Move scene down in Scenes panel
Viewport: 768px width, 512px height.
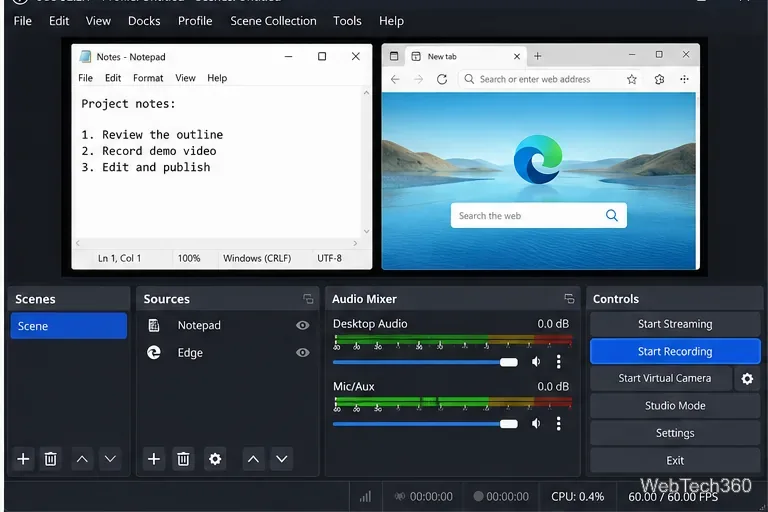pos(110,459)
